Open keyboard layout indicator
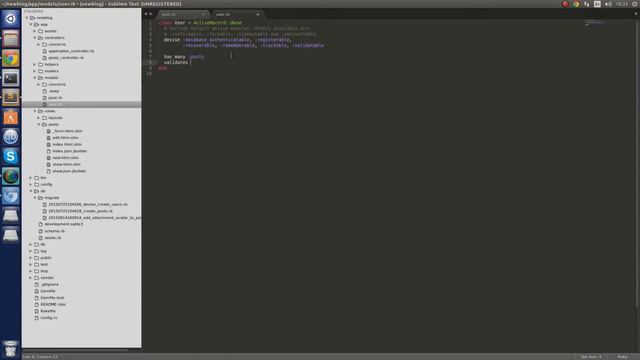 (x=597, y=4)
